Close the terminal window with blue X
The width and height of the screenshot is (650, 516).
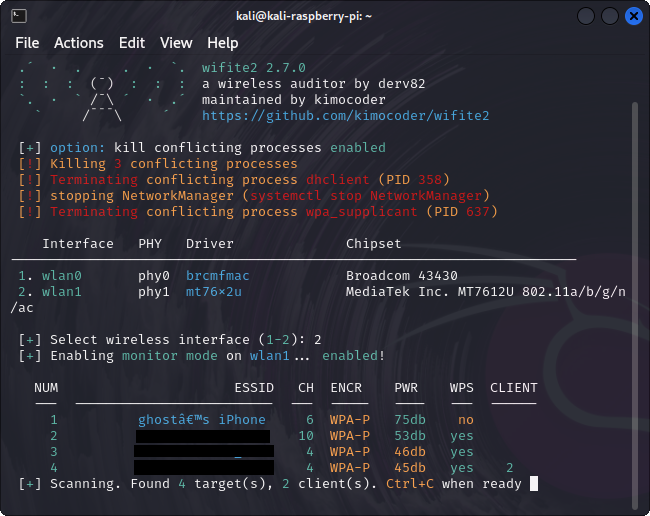tap(634, 16)
